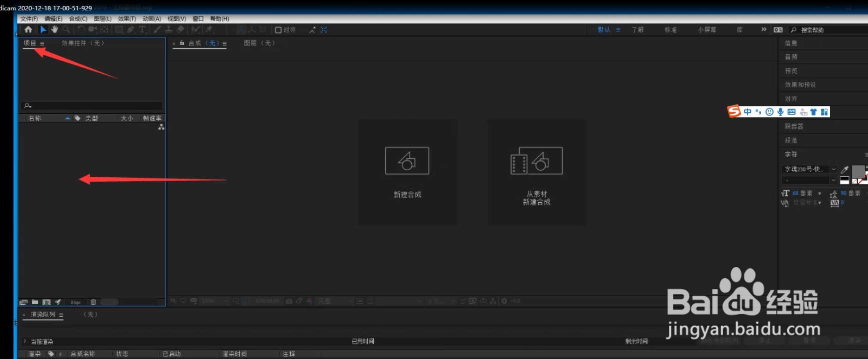Toggle Sogou punctuation mode

[x=758, y=112]
